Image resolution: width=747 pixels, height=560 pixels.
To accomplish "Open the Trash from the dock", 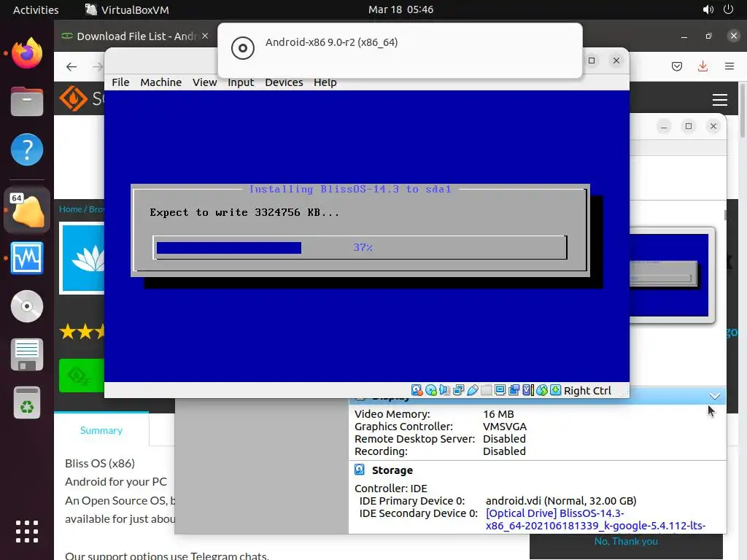I will (27, 402).
